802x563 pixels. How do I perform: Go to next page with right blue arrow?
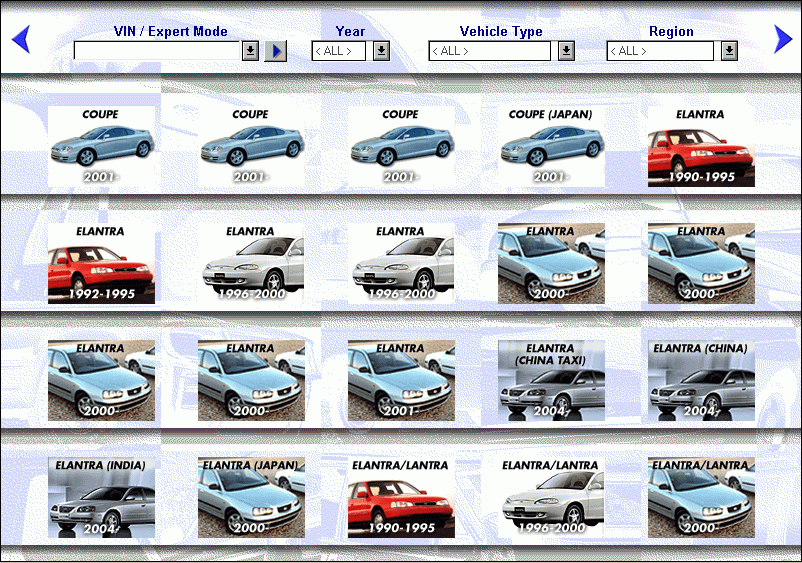pyautogui.click(x=783, y=39)
